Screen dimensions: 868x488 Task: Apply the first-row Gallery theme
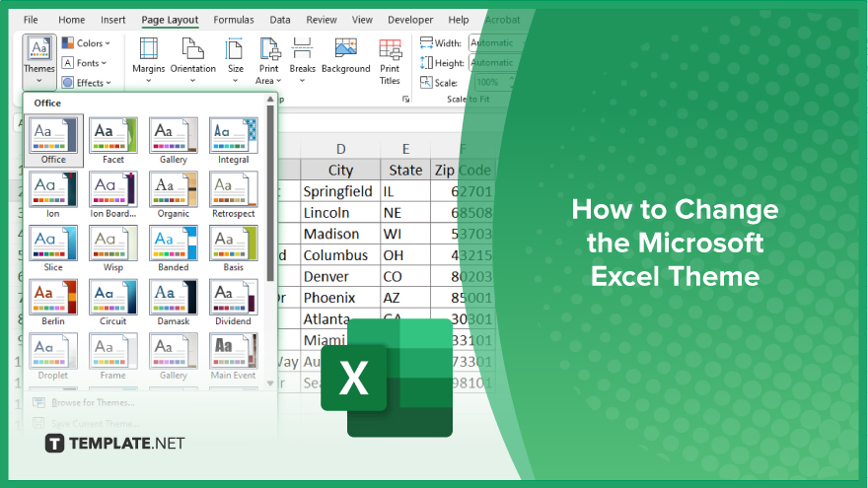[174, 141]
